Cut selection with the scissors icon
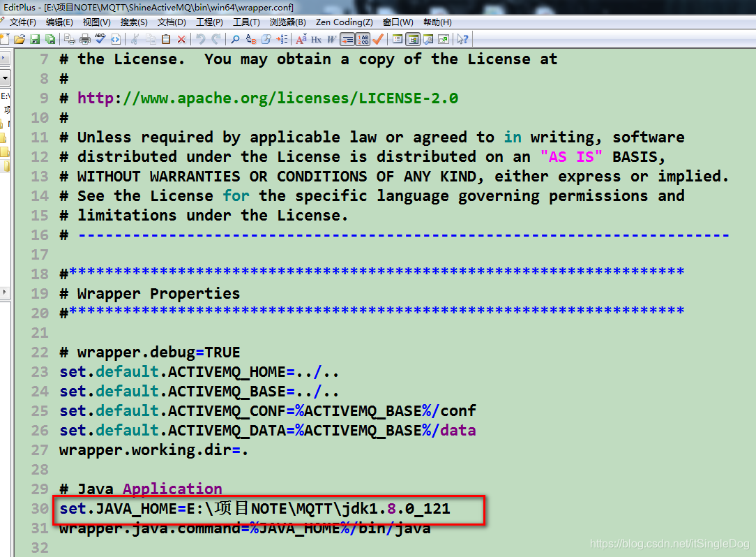The image size is (756, 557). point(135,39)
